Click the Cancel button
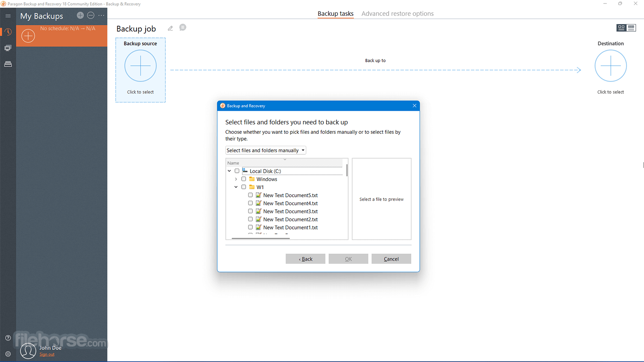The image size is (644, 362). [391, 259]
